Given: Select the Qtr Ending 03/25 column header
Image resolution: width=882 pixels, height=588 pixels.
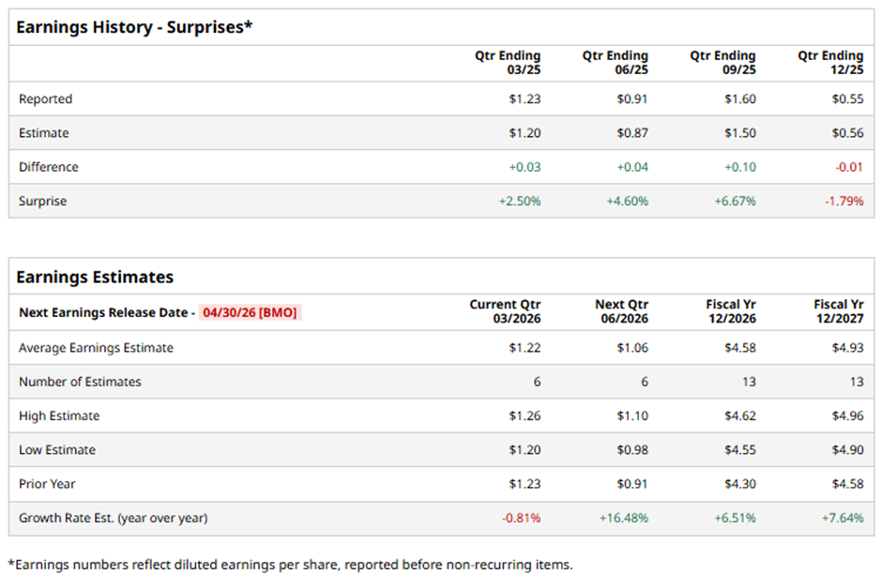Looking at the screenshot, I should 508,63.
